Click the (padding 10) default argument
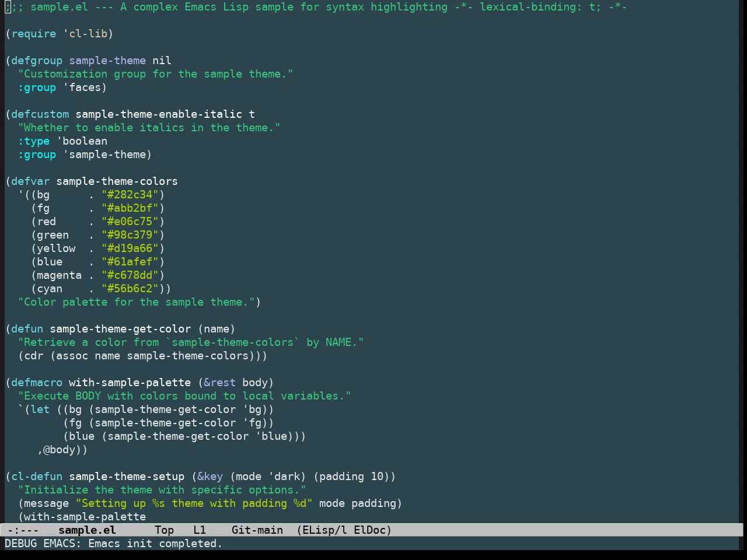This screenshot has height=560, width=747. [351, 477]
